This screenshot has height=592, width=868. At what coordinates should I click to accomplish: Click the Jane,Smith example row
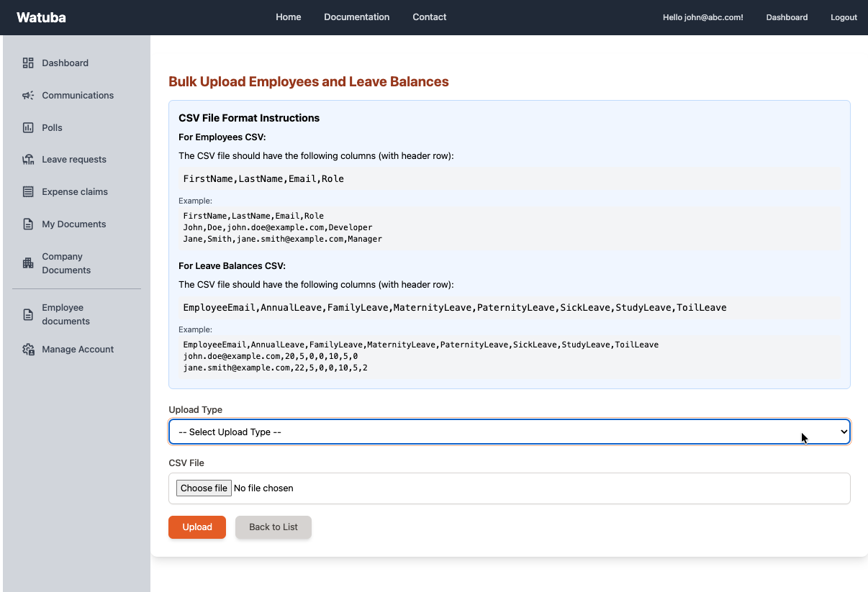tap(283, 239)
